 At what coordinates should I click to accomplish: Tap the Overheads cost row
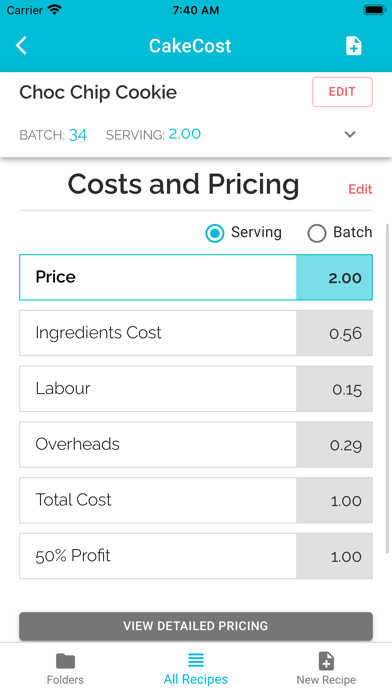(196, 445)
